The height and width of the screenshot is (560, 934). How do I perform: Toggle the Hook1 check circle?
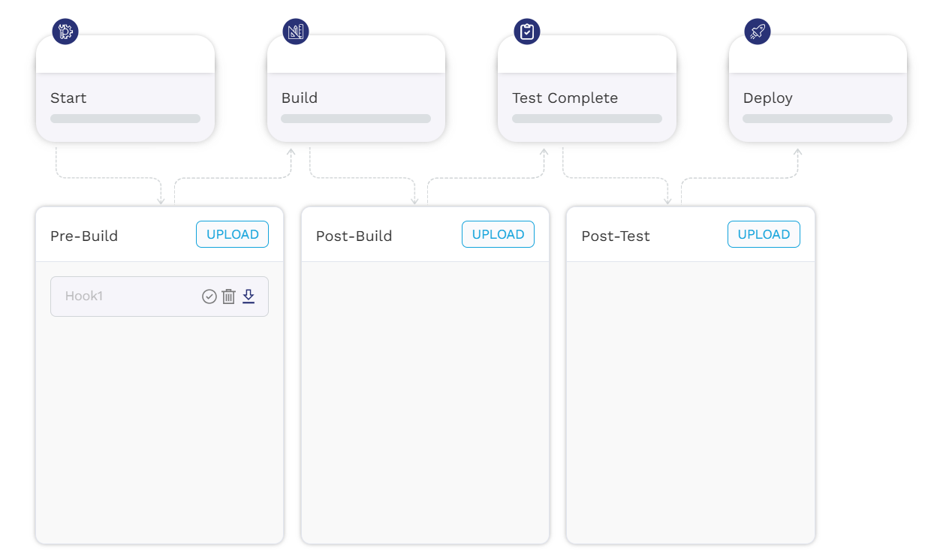coord(209,297)
